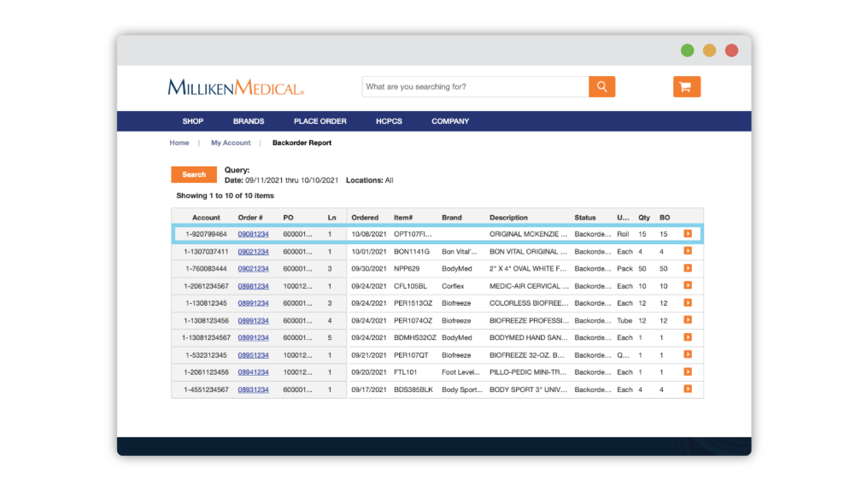Sort by the Order # column header

(250, 218)
